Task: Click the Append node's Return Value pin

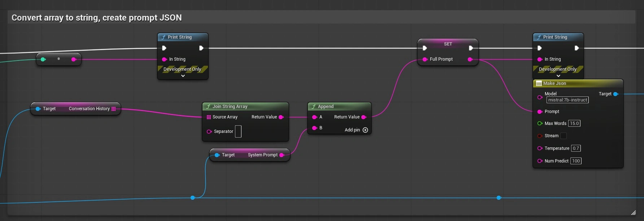Action: (x=364, y=117)
